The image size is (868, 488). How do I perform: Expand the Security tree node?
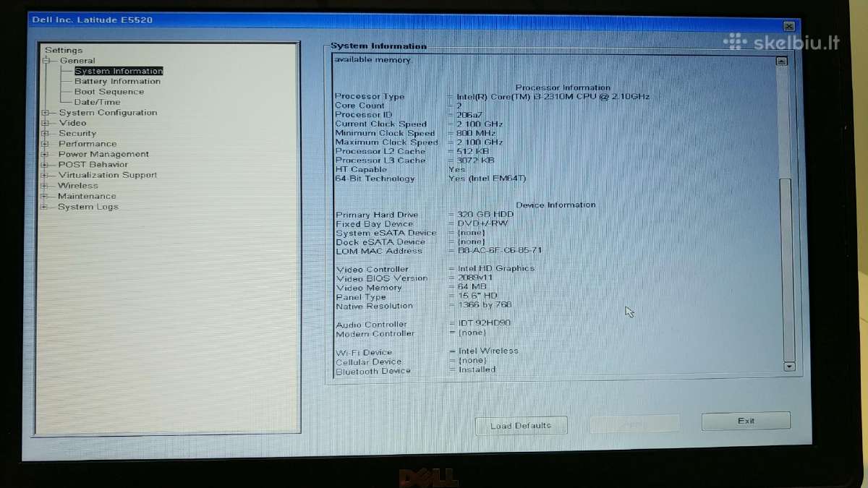tap(45, 133)
